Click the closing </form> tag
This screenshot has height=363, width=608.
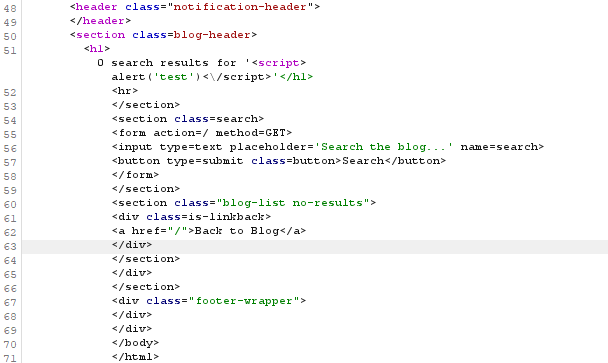(135, 175)
